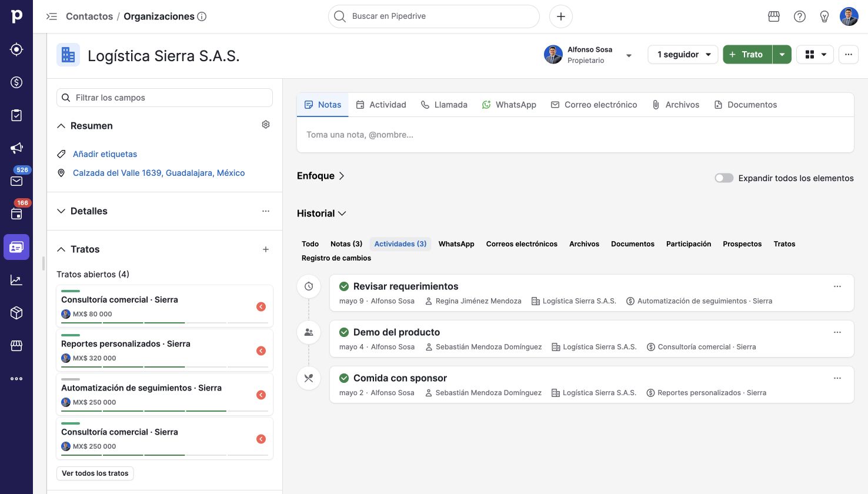Viewport: 868px width, 494px height.
Task: Open Leads target icon in sidebar
Action: pos(16,49)
